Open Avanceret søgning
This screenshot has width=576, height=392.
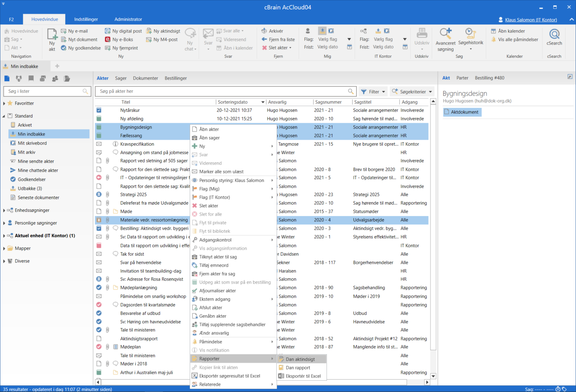click(x=446, y=40)
